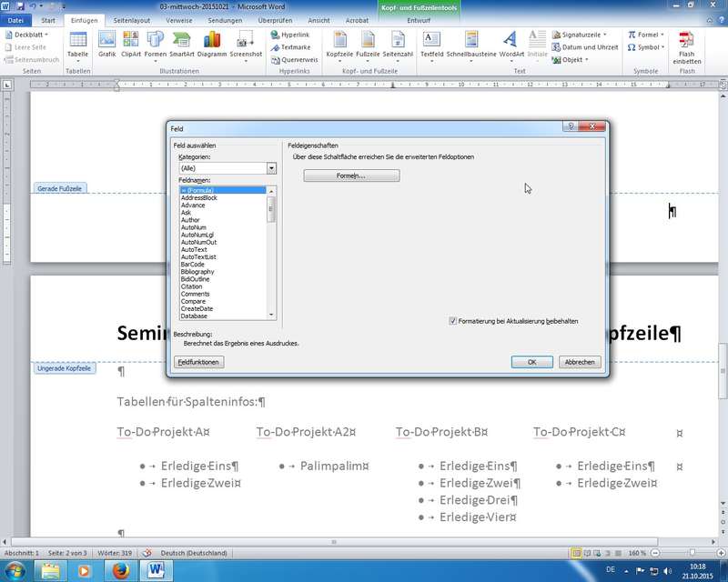
Task: Expand the Kopfzeile header dropdown
Action: [341, 44]
